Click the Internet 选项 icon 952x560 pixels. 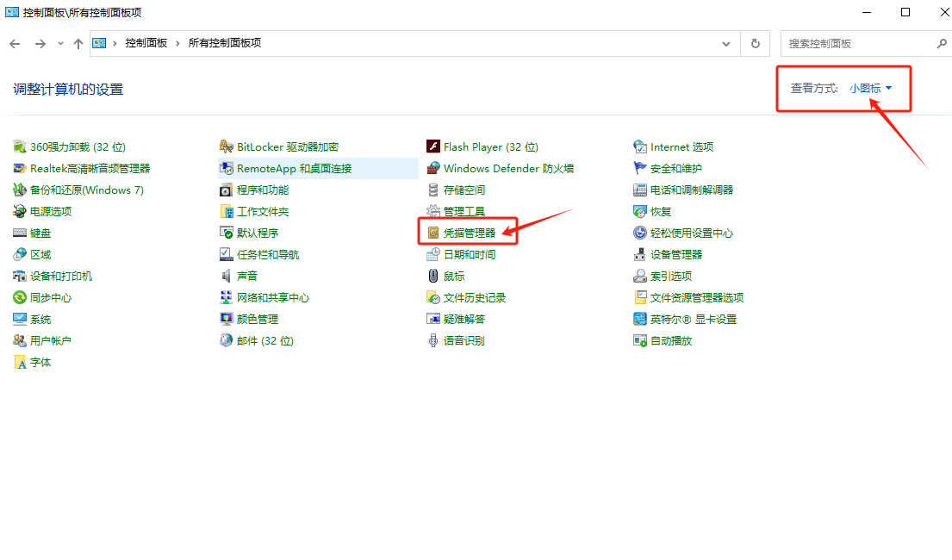(x=640, y=147)
